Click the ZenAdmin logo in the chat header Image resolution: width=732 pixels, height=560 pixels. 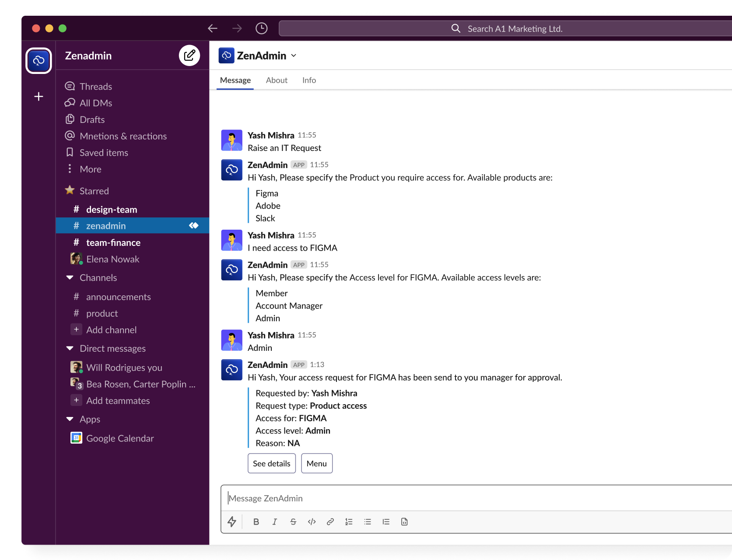click(226, 56)
